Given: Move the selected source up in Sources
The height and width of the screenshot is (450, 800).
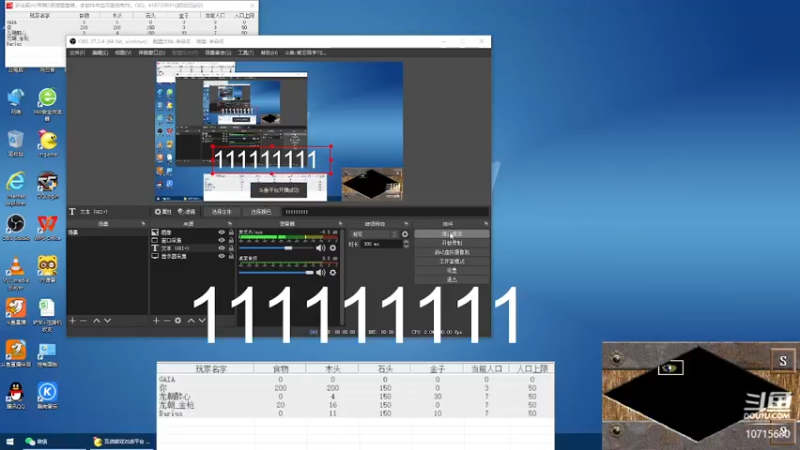Looking at the screenshot, I should [191, 320].
